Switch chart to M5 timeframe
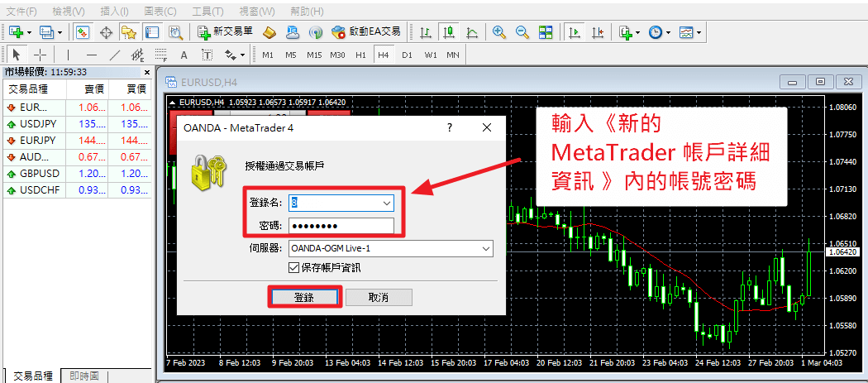The height and width of the screenshot is (383, 868). click(291, 55)
